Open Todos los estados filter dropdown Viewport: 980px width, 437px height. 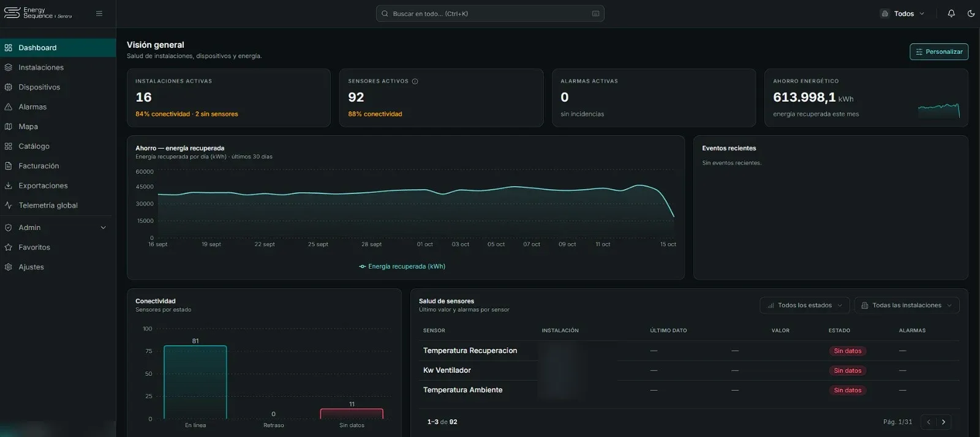coord(804,305)
